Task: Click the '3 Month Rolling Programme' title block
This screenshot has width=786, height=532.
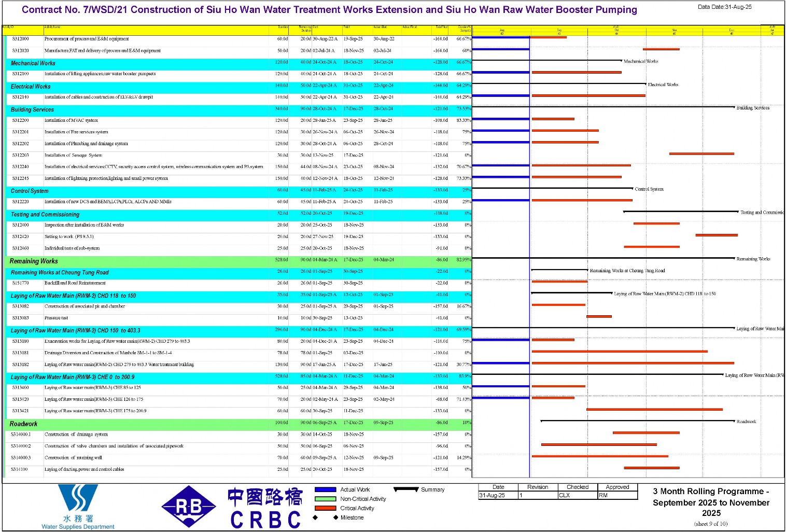Action: pos(711,502)
